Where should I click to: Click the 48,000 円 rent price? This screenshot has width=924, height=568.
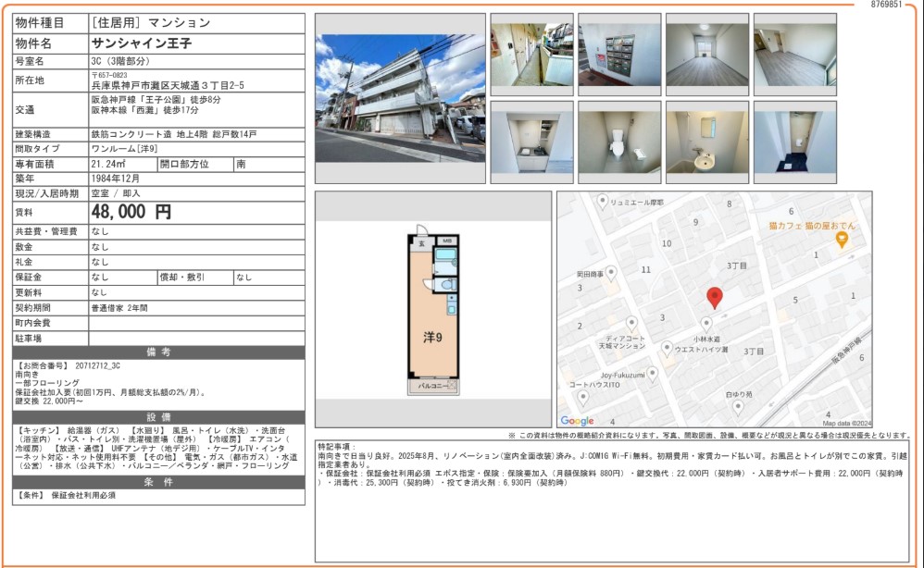[131, 212]
